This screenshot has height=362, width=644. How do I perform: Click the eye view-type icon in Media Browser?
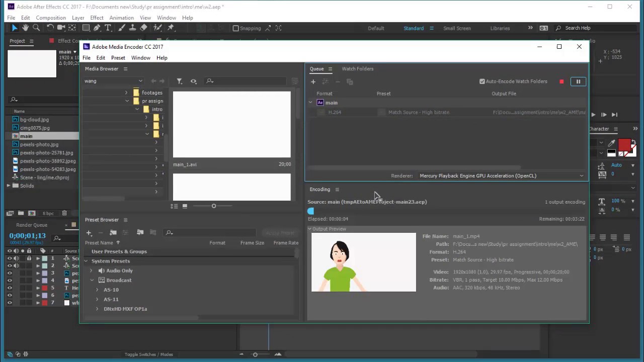[193, 81]
